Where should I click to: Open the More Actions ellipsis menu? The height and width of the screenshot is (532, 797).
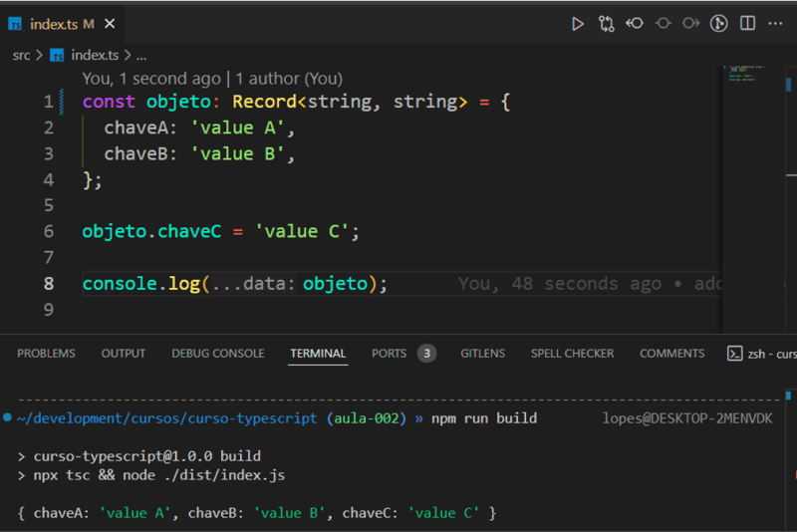(x=775, y=23)
